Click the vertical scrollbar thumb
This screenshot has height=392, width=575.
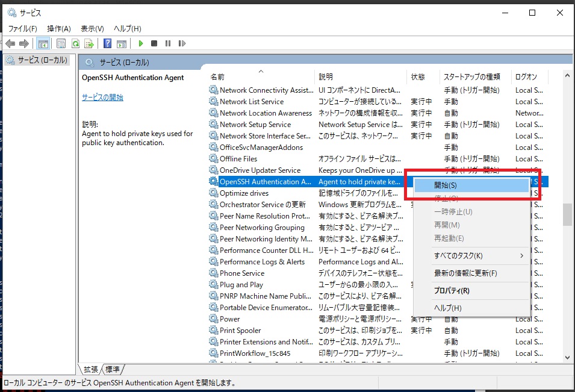tap(567, 214)
